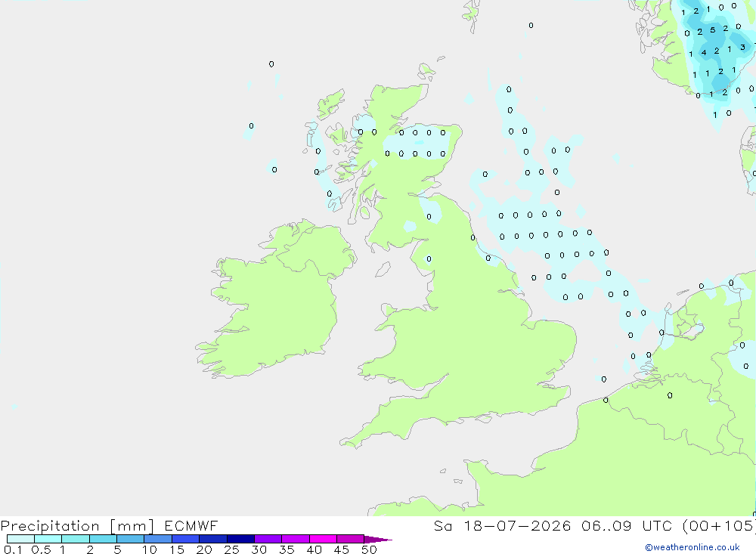
Task: Click the 'Sa 18-07-2026' date text
Action: [503, 526]
